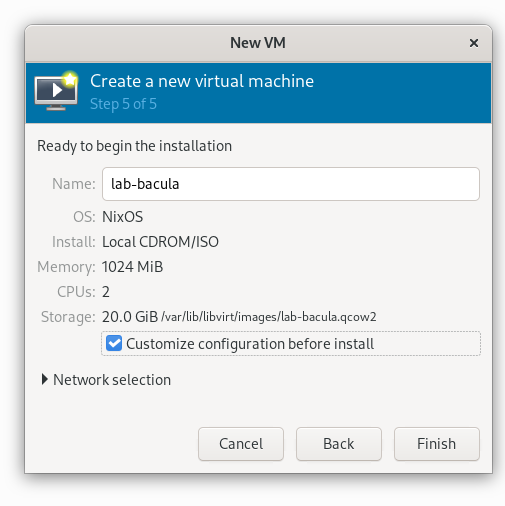The image size is (505, 506).
Task: Click the disclosure triangle beside Network selection
Action: point(44,379)
